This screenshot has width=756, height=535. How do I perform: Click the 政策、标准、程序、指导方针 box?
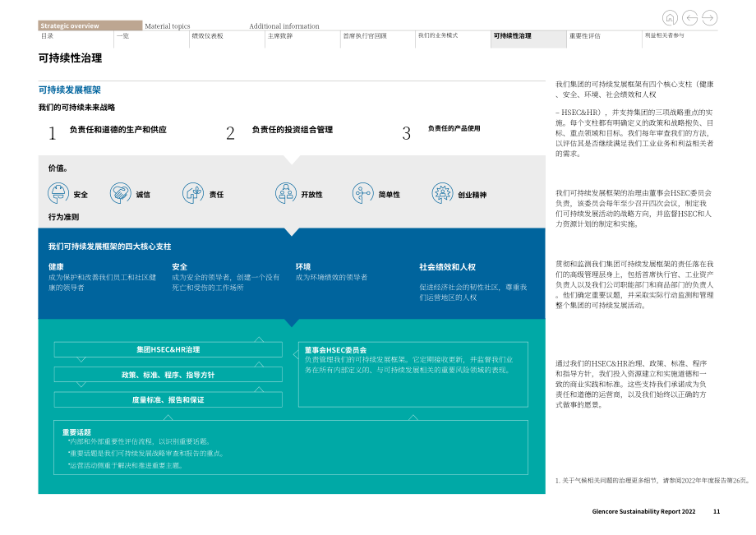(x=168, y=375)
